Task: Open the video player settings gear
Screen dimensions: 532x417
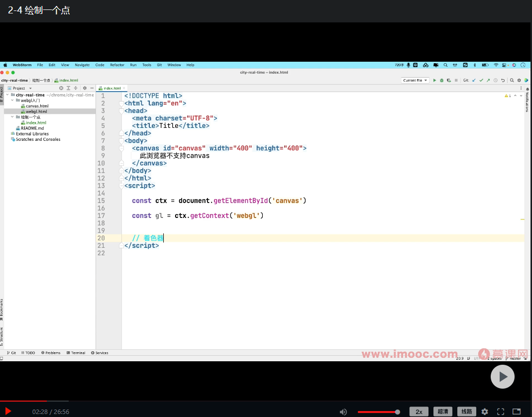Action: (x=485, y=412)
